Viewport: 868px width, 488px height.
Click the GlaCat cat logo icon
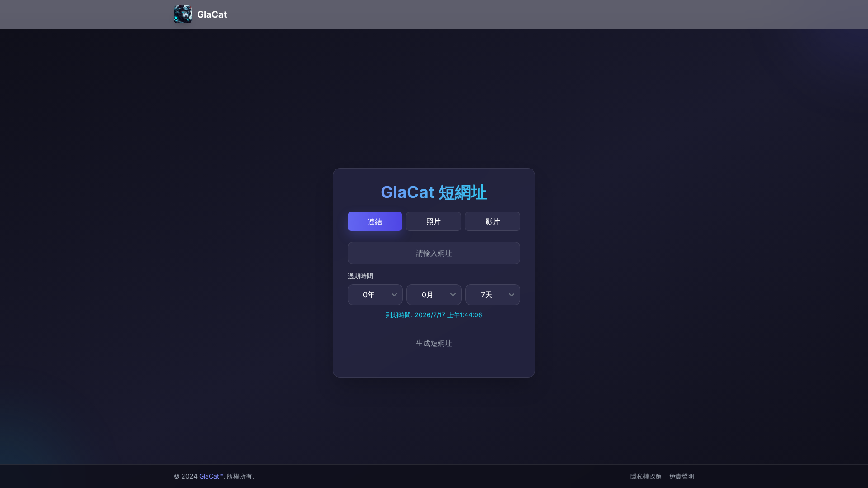click(x=183, y=14)
